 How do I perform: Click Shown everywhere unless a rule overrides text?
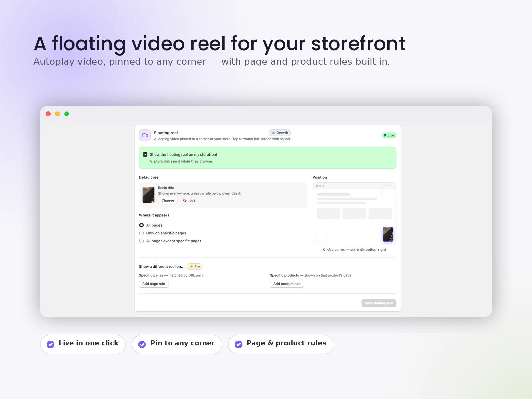point(199,193)
